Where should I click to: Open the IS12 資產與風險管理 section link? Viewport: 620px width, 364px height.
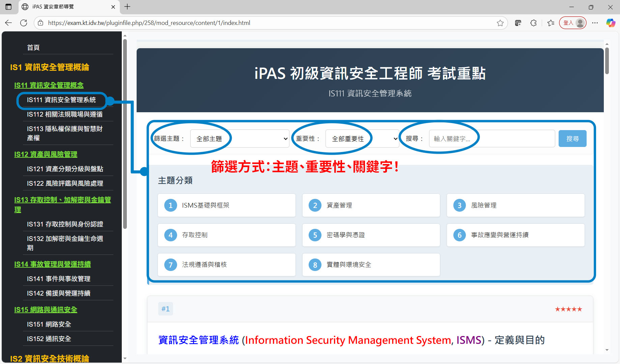pyautogui.click(x=46, y=154)
